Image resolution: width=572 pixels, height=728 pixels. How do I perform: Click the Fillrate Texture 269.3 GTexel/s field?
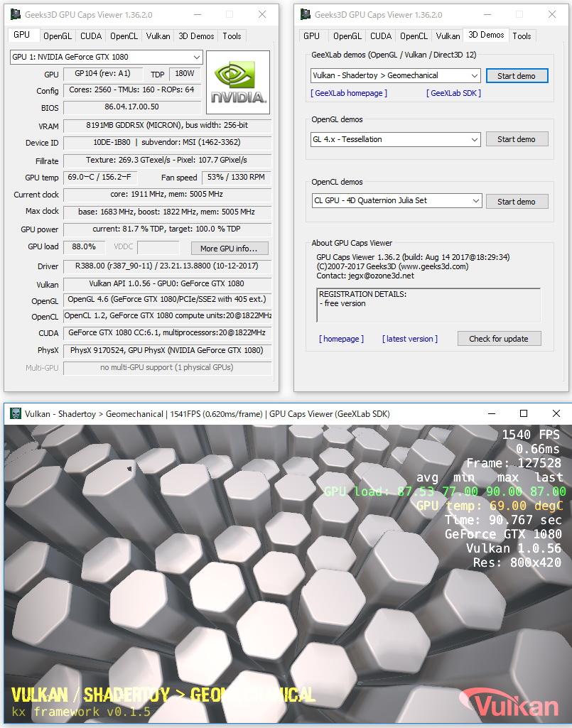coord(167,161)
